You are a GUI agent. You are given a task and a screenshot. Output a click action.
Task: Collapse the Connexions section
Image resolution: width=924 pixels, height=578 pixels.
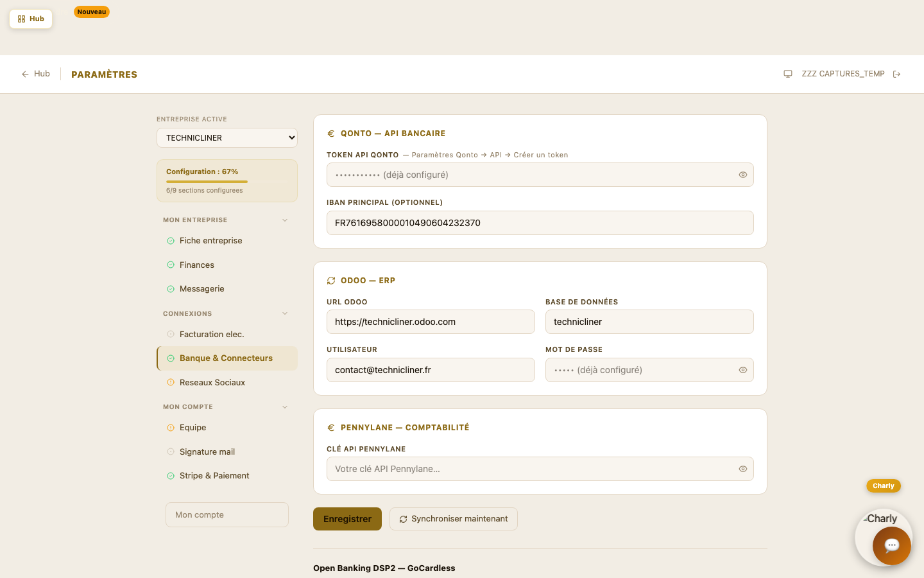[x=285, y=313]
